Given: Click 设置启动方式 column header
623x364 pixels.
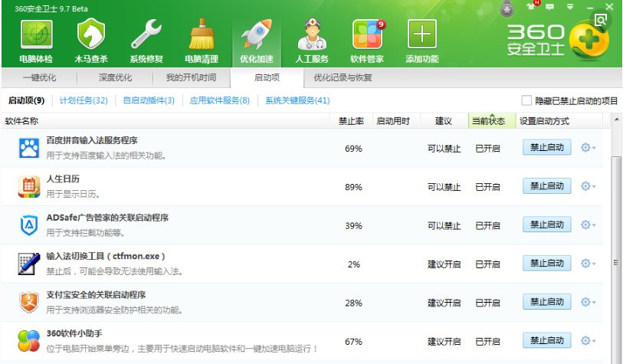Looking at the screenshot, I should click(559, 121).
